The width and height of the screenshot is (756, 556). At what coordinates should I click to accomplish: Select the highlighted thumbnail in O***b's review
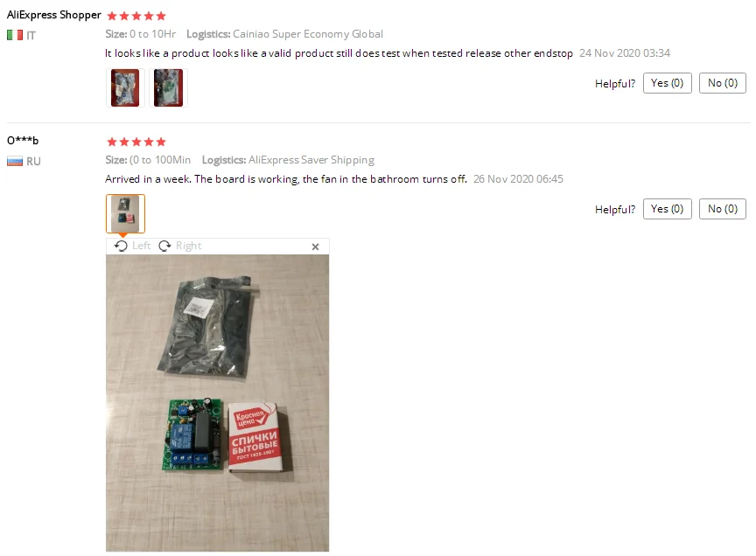[x=125, y=213]
